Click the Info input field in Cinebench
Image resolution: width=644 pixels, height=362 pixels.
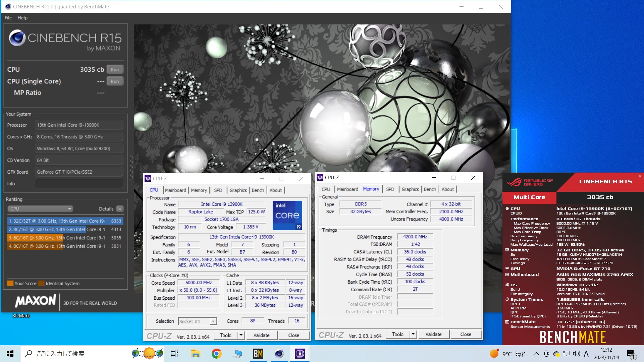click(79, 184)
